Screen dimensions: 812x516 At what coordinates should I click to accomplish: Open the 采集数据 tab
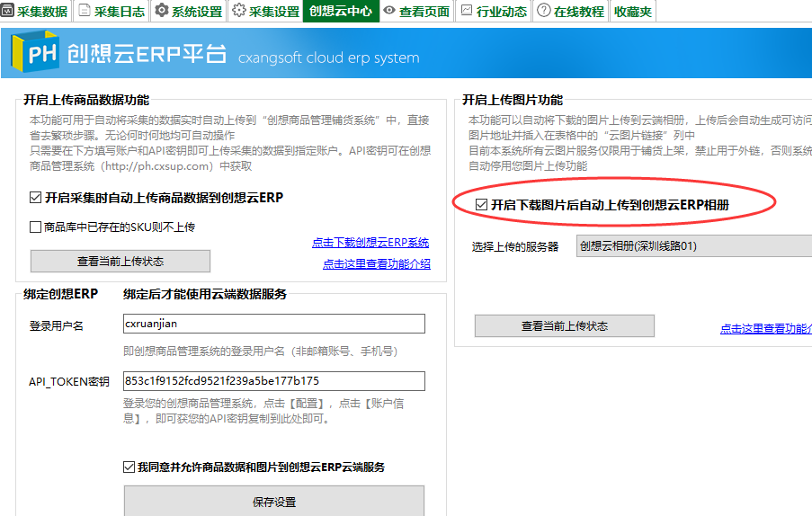click(35, 11)
